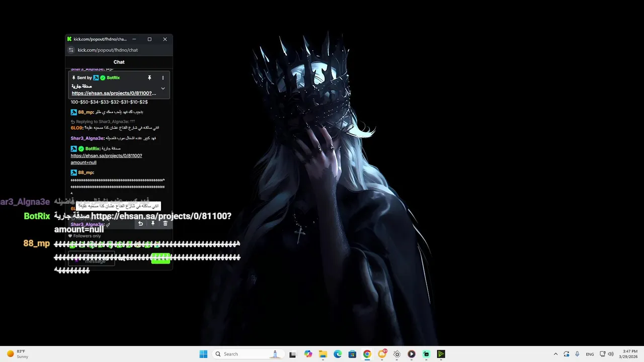
Task: Click "Replying to Shar3_Algna3e" reply reference
Action: pyautogui.click(x=103, y=122)
